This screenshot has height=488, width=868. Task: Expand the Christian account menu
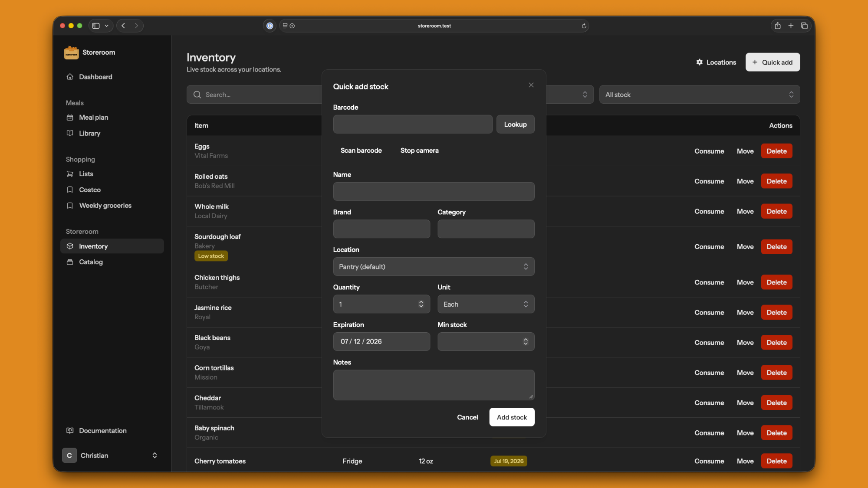[x=112, y=455]
